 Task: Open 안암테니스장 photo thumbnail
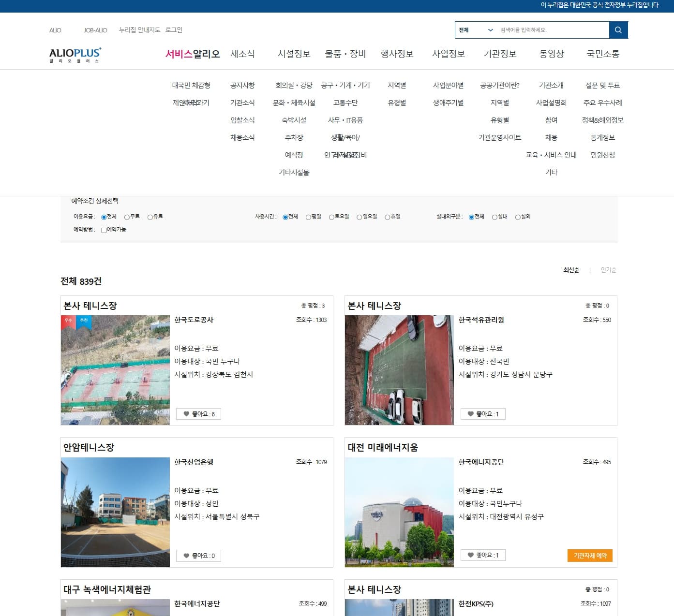pyautogui.click(x=115, y=512)
